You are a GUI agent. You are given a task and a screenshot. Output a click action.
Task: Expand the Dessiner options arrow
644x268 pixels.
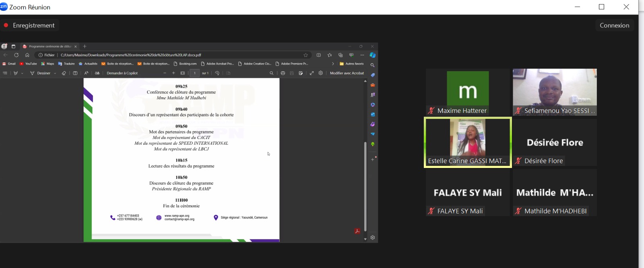55,74
